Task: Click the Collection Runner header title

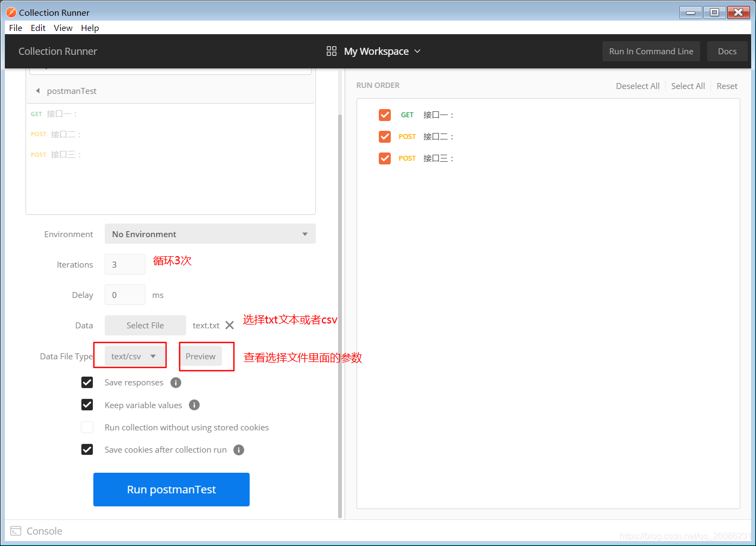Action: 58,51
